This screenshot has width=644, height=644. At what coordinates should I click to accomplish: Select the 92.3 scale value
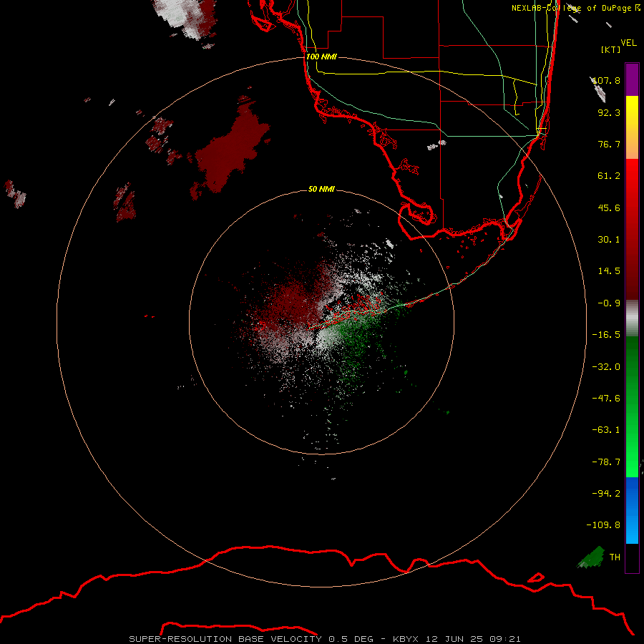click(609, 112)
